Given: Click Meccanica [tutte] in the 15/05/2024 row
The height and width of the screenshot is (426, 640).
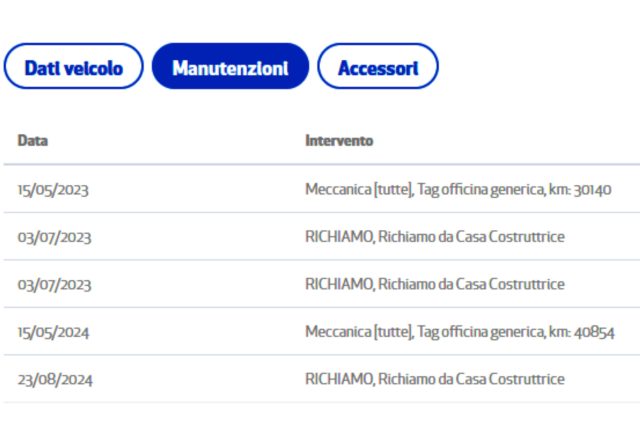Looking at the screenshot, I should coord(359,332).
